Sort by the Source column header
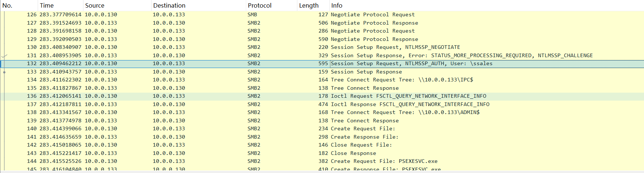Viewport: 644px width, 173px height. 95,5
